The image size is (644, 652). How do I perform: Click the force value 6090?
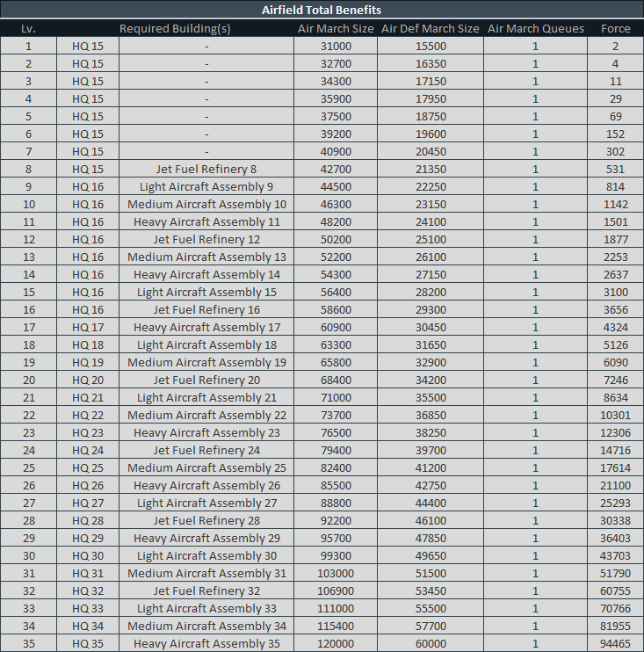point(615,362)
